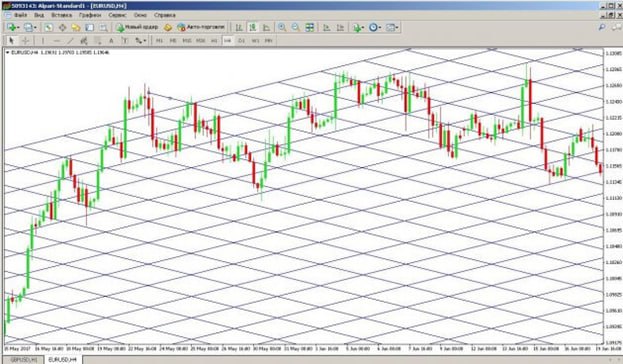Open the Navigator panel icon
Viewport: 623px width, 364px height.
pos(76,27)
